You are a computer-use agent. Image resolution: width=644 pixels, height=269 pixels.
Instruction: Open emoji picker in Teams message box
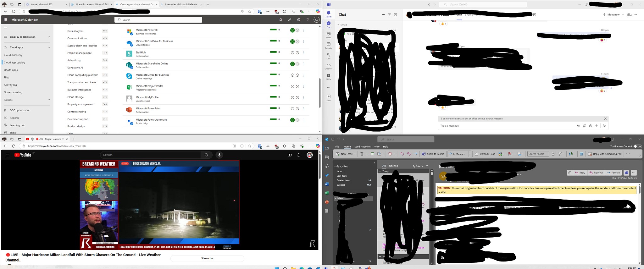585,126
